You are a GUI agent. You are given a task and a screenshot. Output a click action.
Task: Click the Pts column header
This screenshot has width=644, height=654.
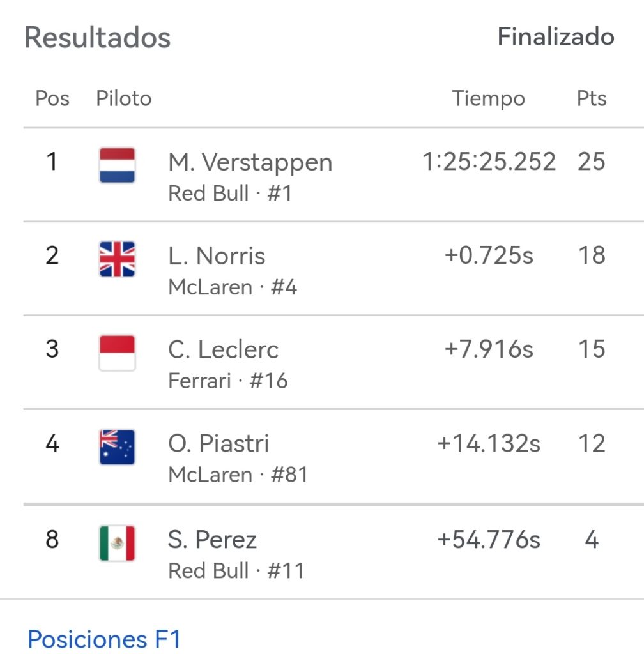coord(591,98)
